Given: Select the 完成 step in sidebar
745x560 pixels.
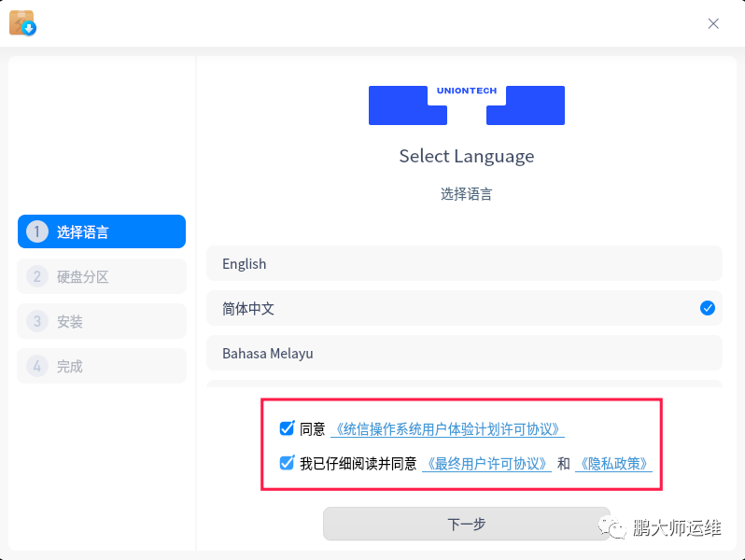Looking at the screenshot, I should coord(102,366).
